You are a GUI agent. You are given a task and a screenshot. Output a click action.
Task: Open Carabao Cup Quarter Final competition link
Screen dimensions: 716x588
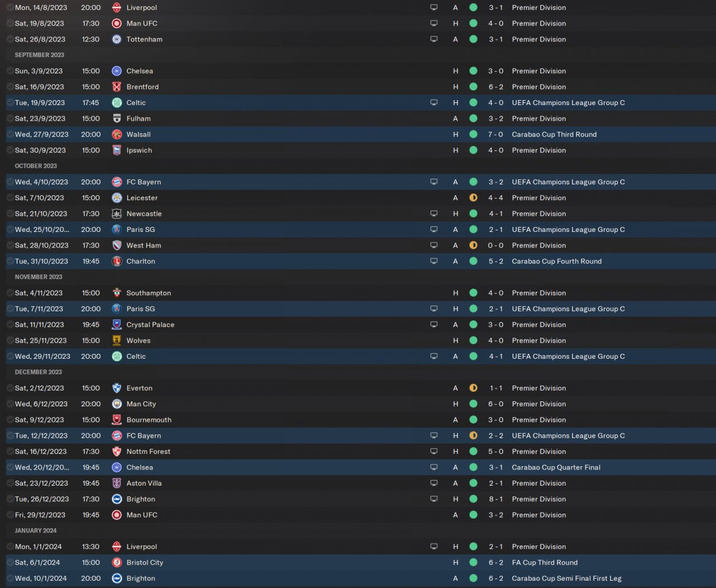(x=556, y=468)
